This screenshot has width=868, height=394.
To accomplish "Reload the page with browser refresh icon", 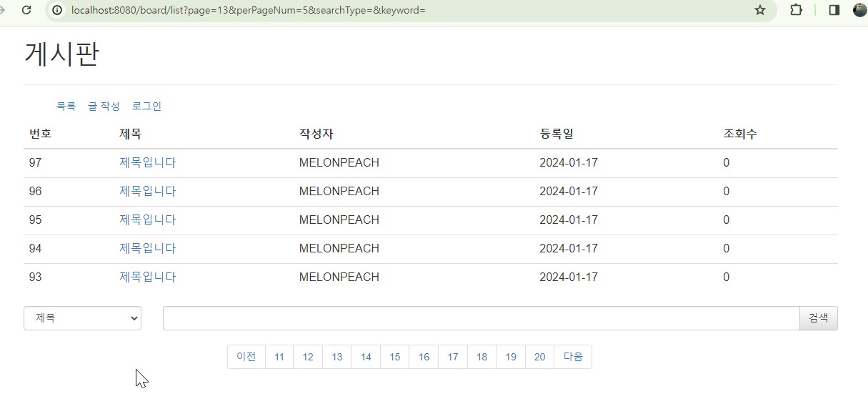I will click(26, 10).
